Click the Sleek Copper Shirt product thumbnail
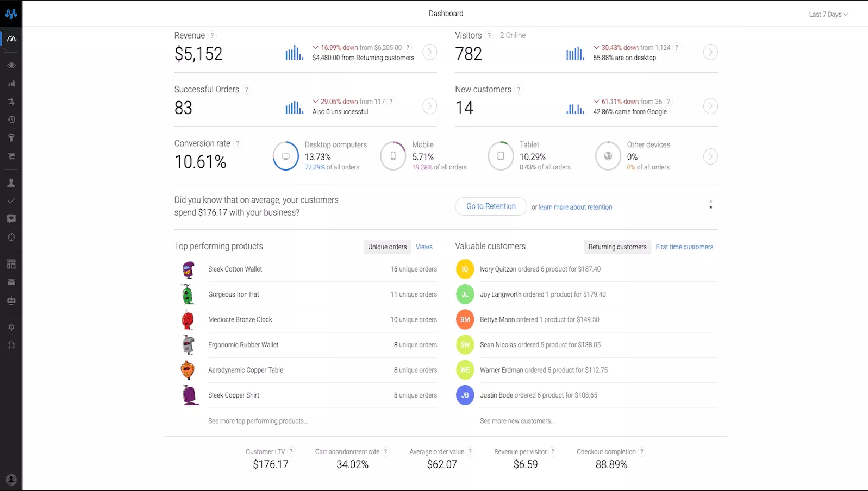This screenshot has height=491, width=868. 190,395
